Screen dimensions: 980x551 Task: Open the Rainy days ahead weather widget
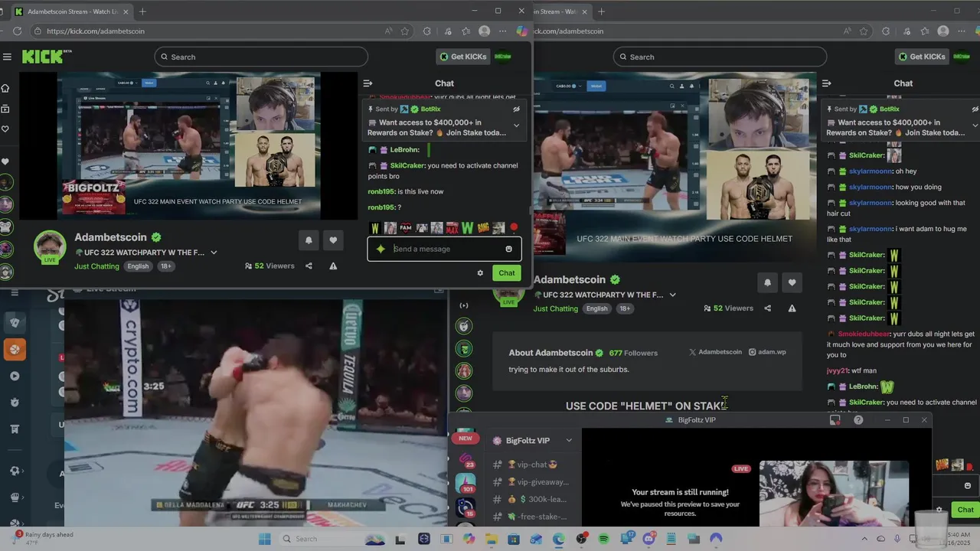[x=42, y=538]
